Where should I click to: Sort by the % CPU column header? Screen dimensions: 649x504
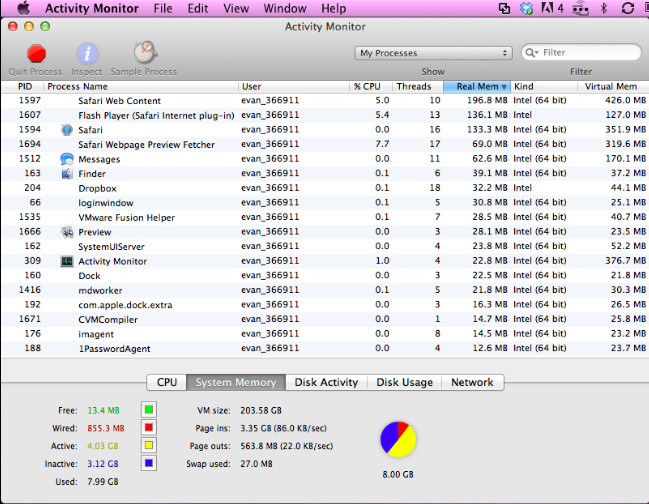point(371,86)
